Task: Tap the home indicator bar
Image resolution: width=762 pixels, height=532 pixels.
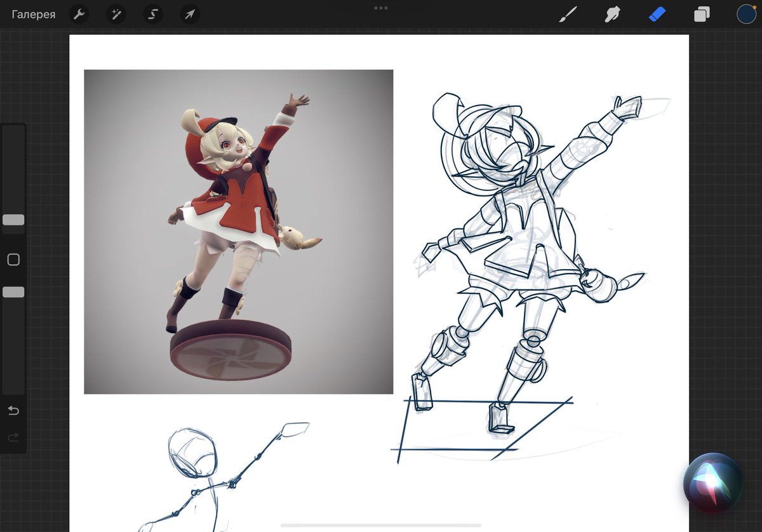Action: [x=381, y=525]
